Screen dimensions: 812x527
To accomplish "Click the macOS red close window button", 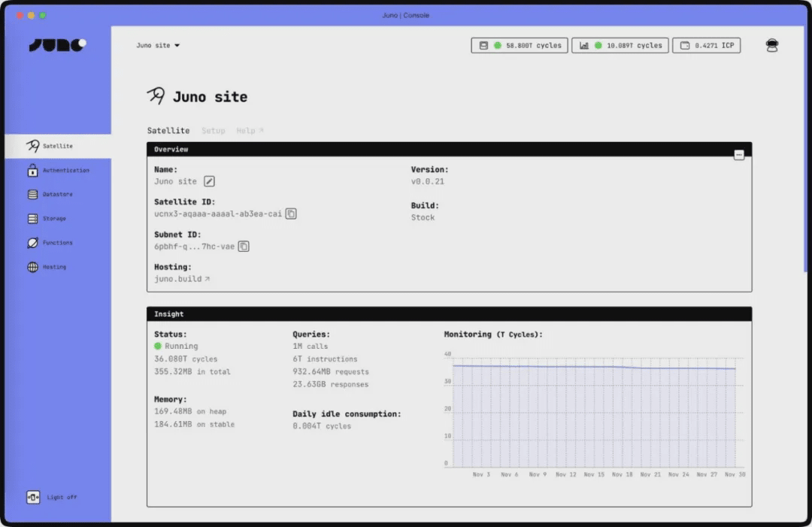I will click(20, 16).
